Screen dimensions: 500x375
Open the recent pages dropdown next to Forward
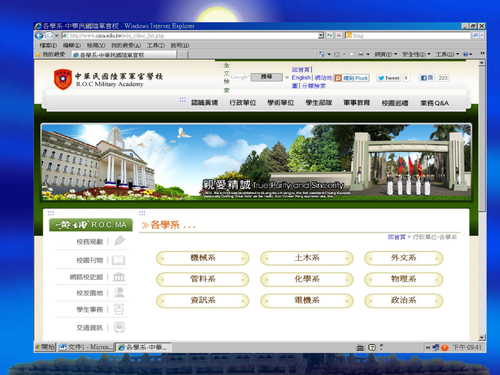point(57,36)
